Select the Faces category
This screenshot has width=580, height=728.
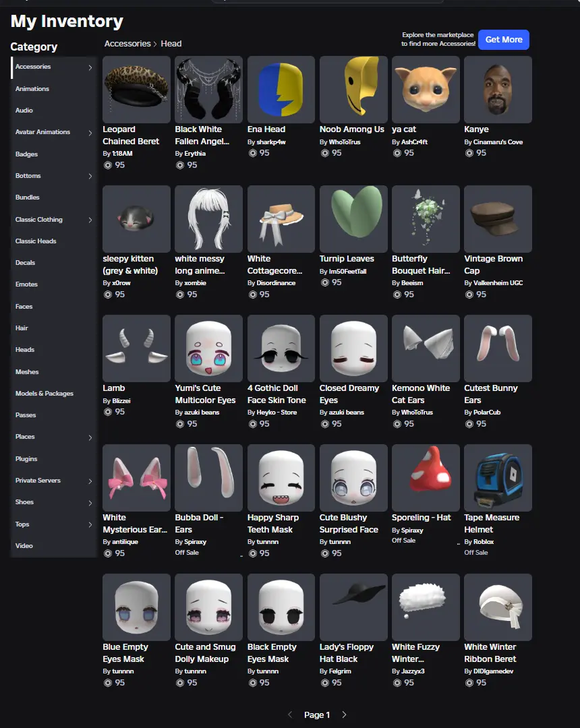coord(24,307)
